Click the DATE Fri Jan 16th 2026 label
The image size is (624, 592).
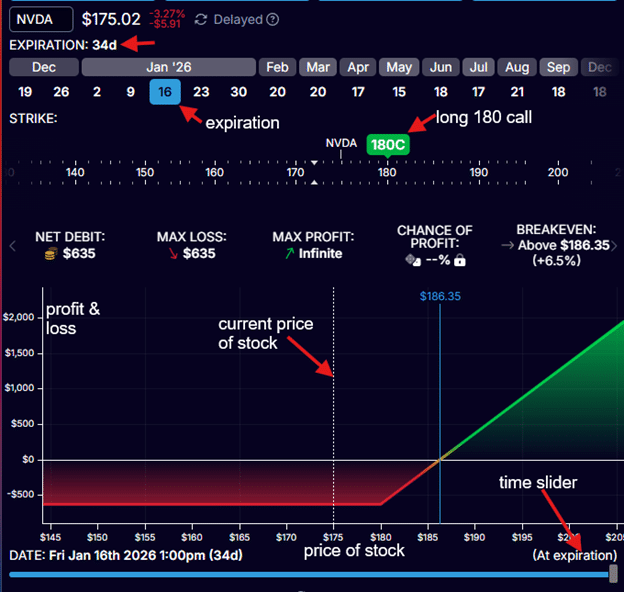[x=126, y=555]
